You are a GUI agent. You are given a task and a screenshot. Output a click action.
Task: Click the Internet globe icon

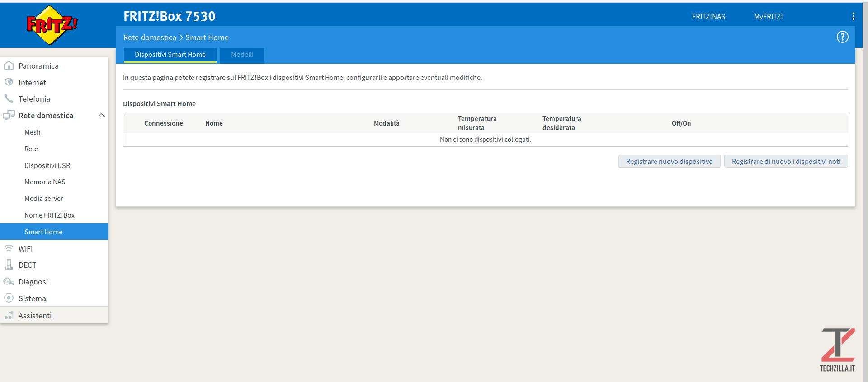pos(9,82)
